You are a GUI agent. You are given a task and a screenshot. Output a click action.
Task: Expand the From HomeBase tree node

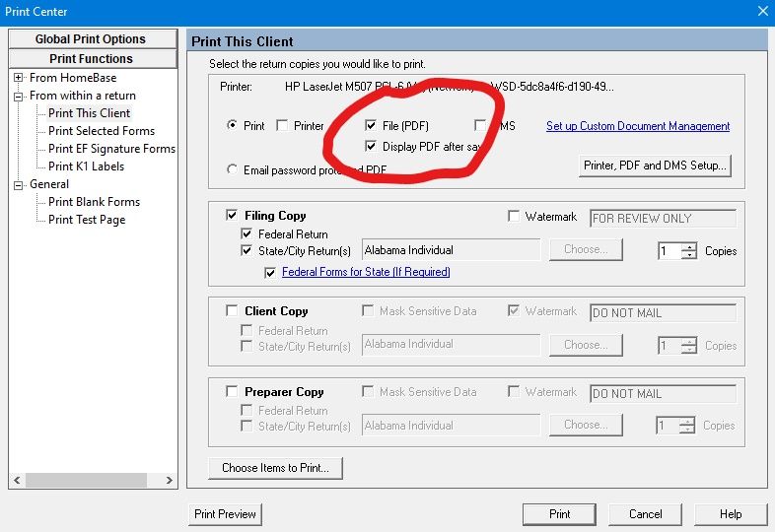point(19,78)
